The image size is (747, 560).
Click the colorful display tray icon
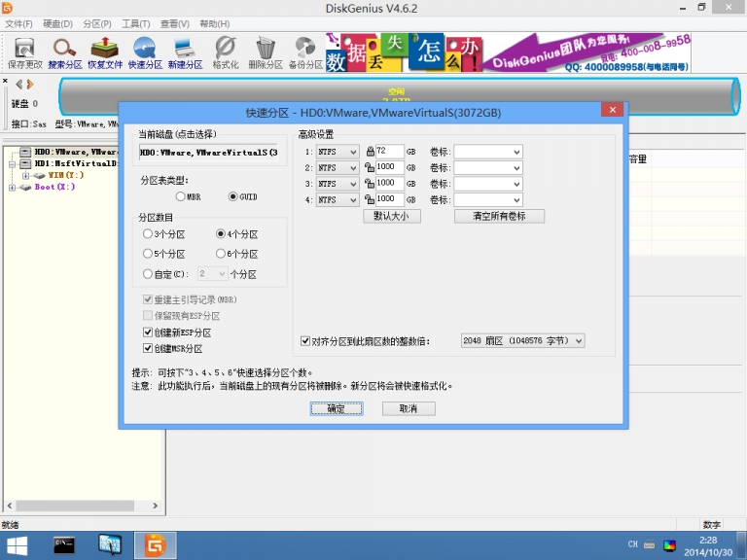(x=669, y=544)
